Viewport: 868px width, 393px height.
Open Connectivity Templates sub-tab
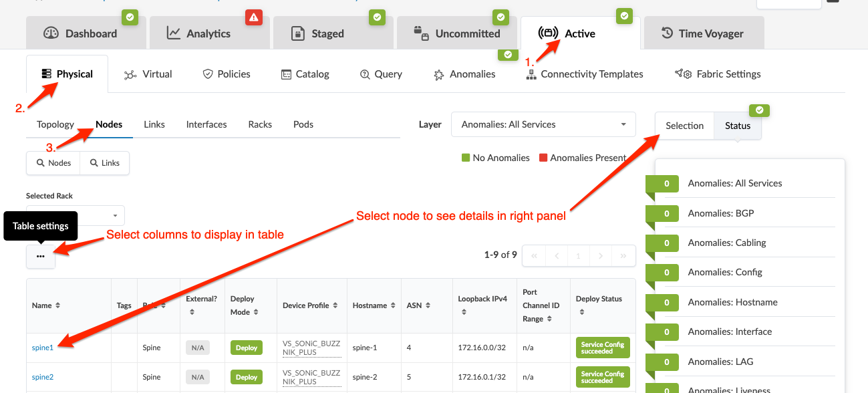[x=585, y=74]
